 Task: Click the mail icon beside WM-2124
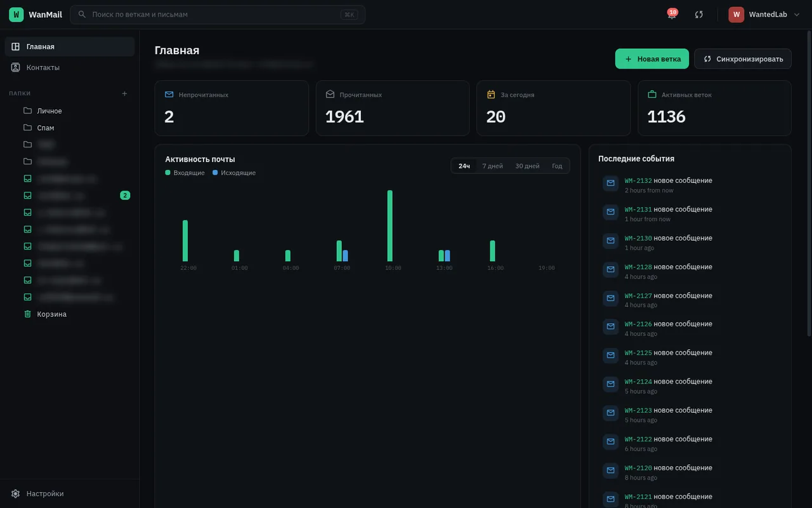(611, 384)
